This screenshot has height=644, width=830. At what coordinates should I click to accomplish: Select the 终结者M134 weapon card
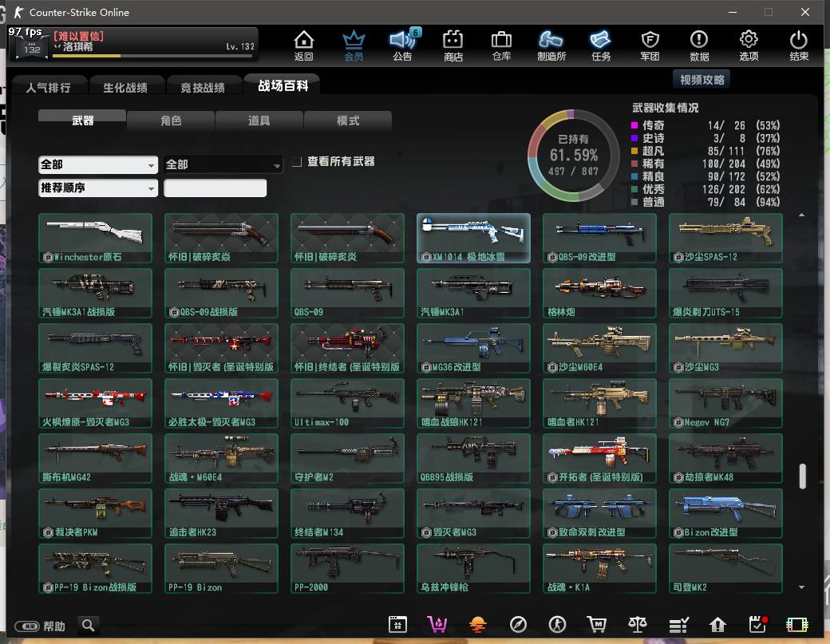tap(347, 513)
